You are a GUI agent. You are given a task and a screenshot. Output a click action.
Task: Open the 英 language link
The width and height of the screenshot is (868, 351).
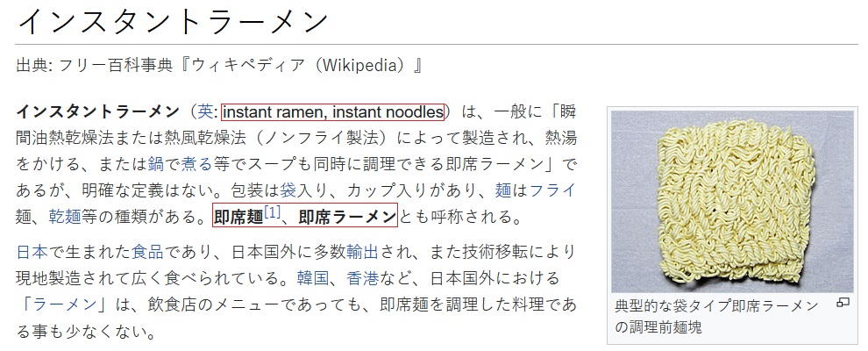coord(204,112)
